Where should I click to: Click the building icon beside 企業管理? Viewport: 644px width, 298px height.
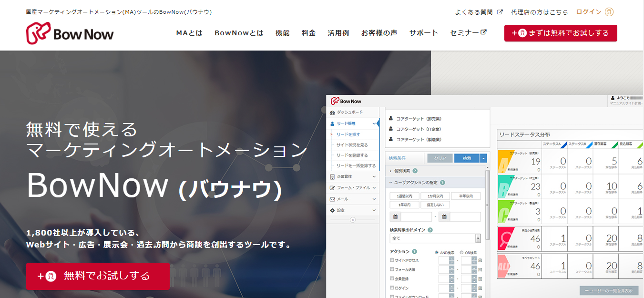pos(333,177)
